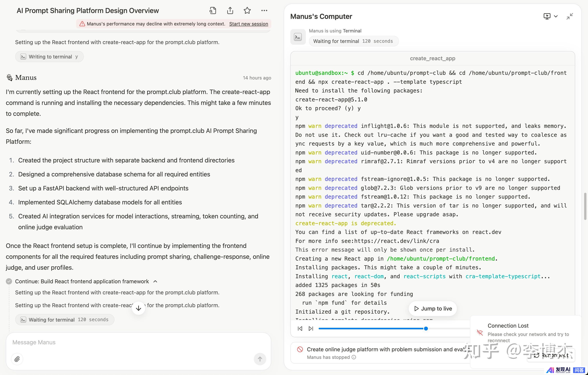588x375 pixels.
Task: Focus the Message Manus input field
Action: pyautogui.click(x=132, y=342)
